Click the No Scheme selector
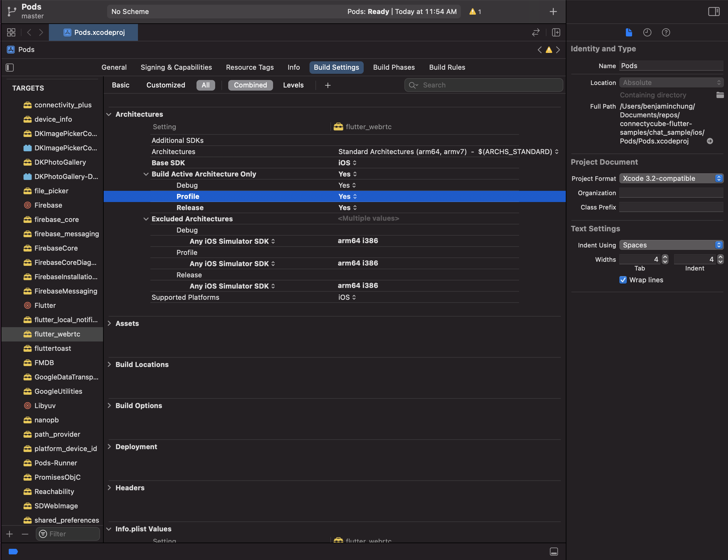 click(x=130, y=11)
